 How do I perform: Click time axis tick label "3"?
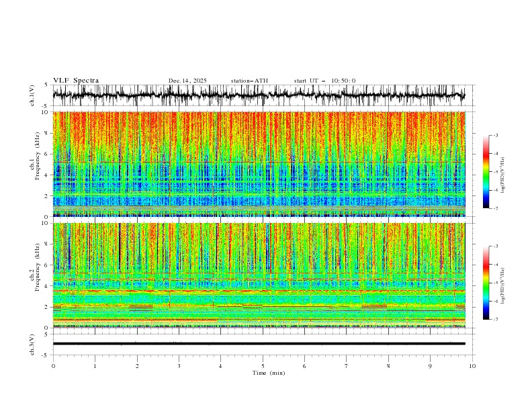(179, 366)
